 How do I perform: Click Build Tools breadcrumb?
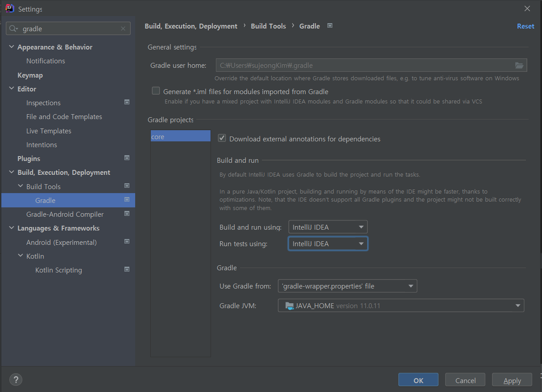point(268,26)
